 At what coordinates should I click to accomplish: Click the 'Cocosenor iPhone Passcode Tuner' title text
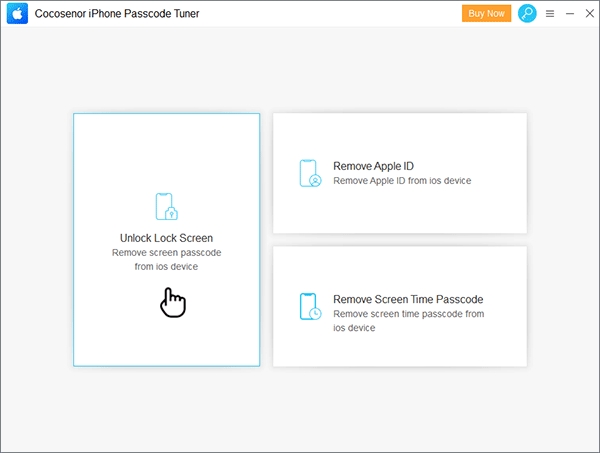(117, 14)
